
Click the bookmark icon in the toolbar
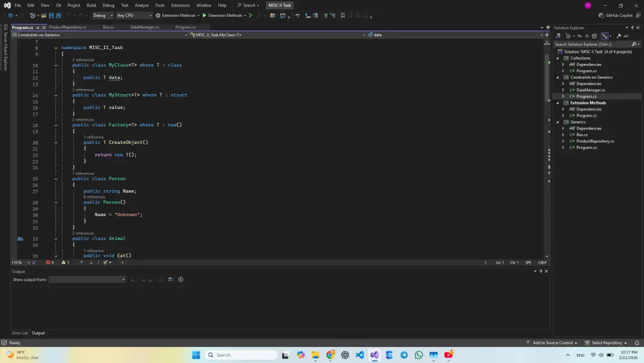click(343, 15)
